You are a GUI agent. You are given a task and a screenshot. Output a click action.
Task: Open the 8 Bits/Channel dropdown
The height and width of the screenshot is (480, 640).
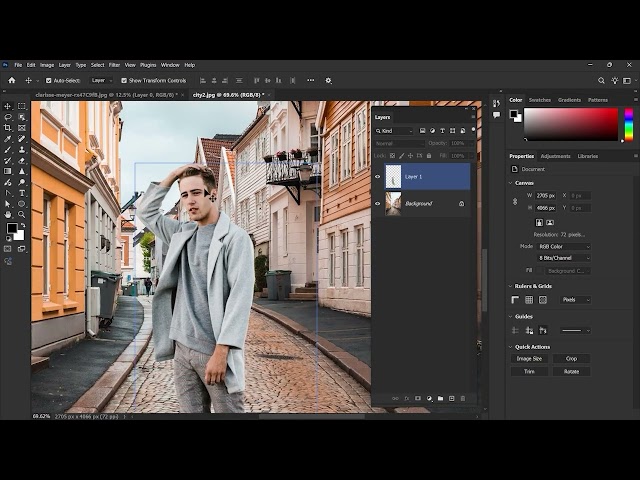(x=564, y=258)
